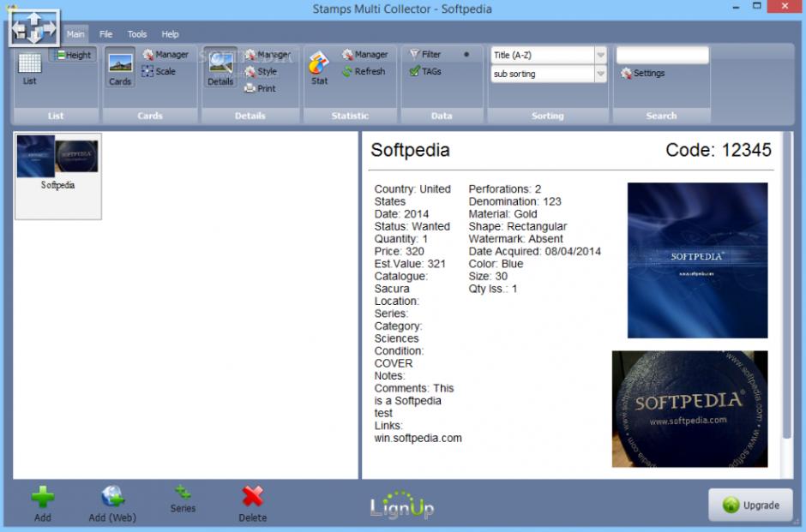The height and width of the screenshot is (532, 806).
Task: Click the Watermark: Absent text
Action: (515, 239)
